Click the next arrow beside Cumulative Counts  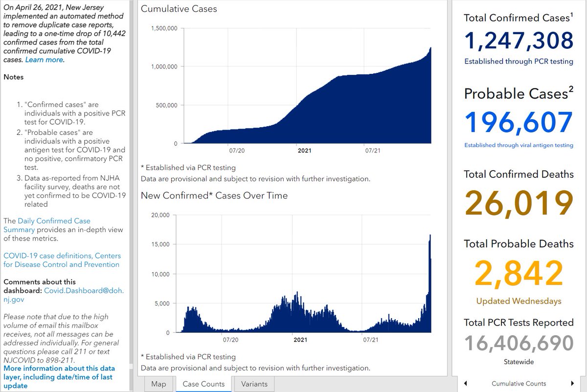[x=572, y=383]
